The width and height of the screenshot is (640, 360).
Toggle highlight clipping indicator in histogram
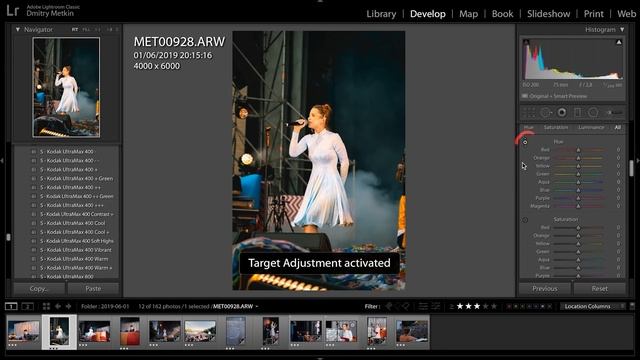point(619,42)
